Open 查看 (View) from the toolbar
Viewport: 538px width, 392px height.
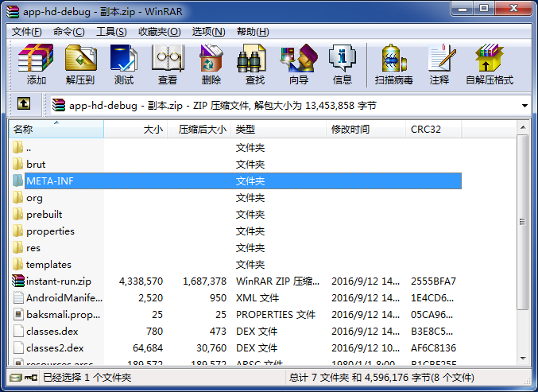(167, 64)
